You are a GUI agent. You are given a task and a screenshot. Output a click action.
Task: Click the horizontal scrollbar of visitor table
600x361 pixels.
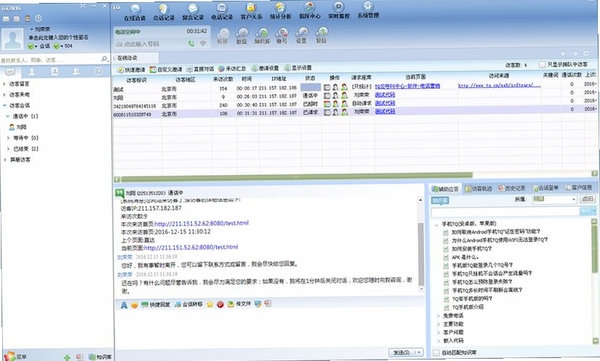tap(296, 177)
